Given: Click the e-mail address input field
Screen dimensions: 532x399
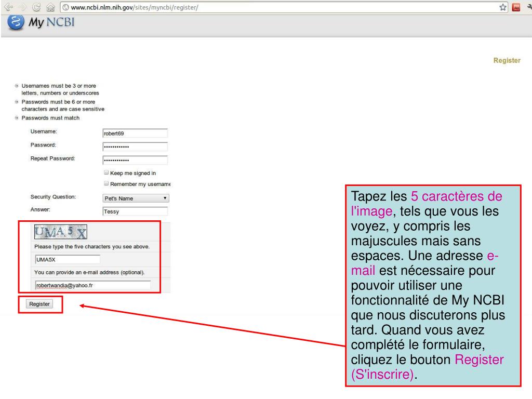Looking at the screenshot, I should point(93,285).
